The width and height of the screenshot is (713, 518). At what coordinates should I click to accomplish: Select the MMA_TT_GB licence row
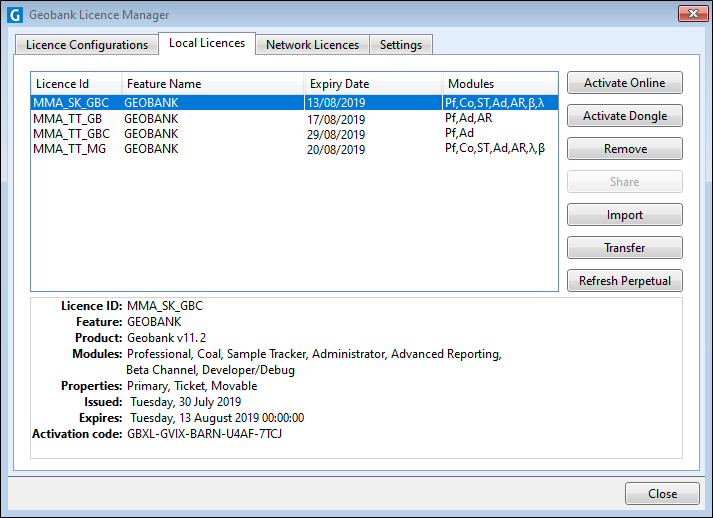click(294, 119)
